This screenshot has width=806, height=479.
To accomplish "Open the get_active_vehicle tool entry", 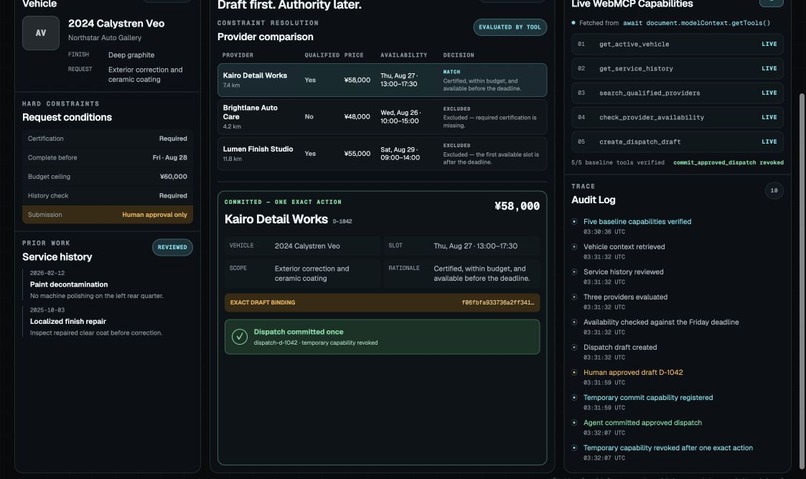I will point(677,44).
